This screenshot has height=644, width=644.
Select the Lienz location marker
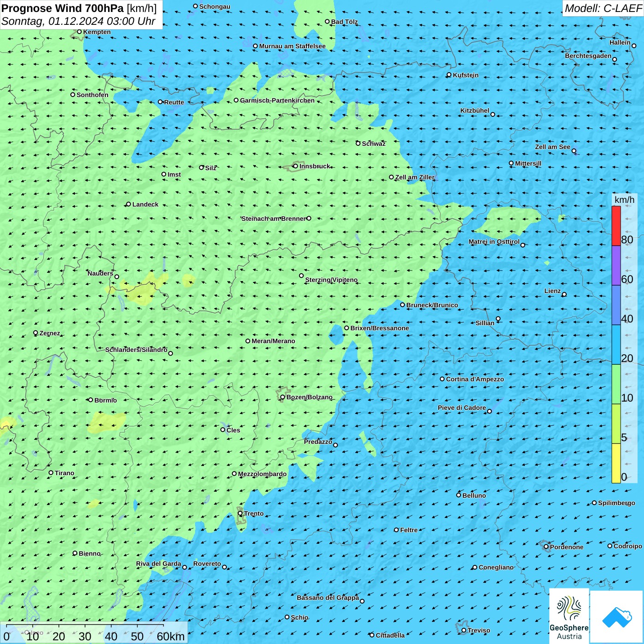coord(564,294)
